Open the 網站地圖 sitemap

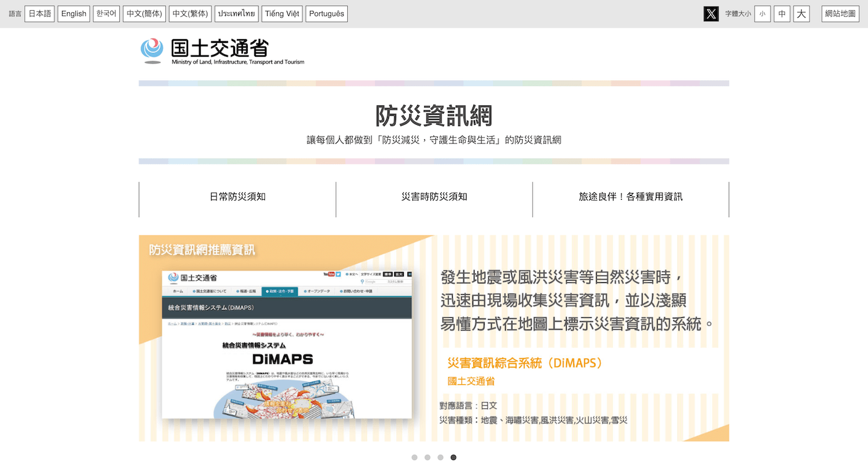[840, 14]
